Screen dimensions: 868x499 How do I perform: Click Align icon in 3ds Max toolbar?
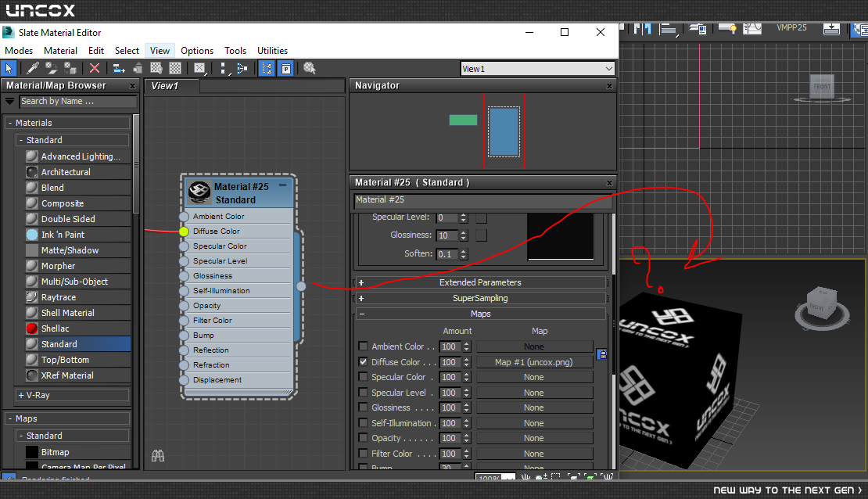coord(669,30)
